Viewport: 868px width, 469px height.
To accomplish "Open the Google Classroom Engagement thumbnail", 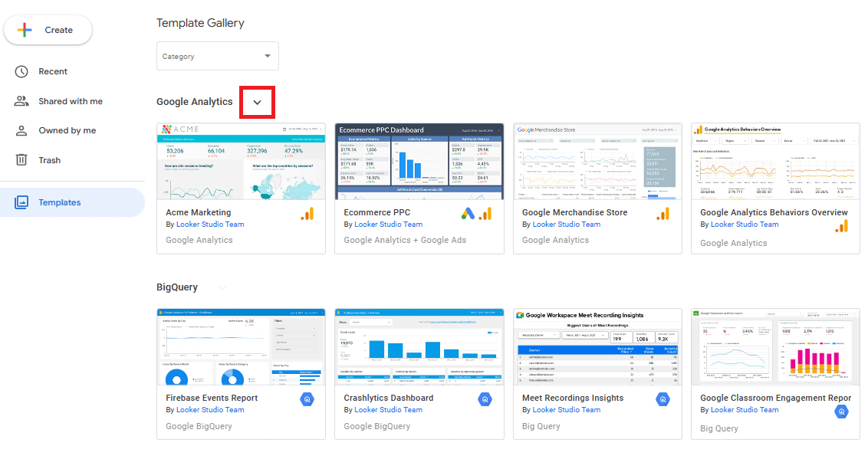I will [775, 347].
